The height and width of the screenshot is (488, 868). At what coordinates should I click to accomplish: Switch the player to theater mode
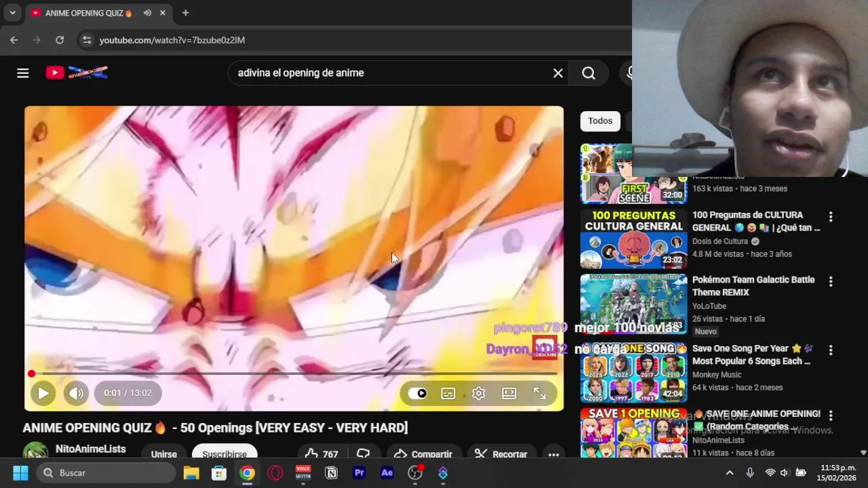tap(509, 393)
